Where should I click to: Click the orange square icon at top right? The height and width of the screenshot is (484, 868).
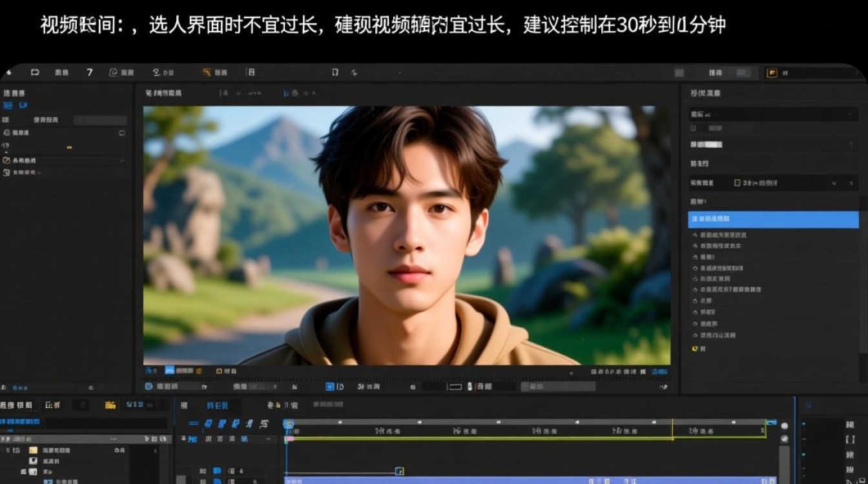(772, 73)
